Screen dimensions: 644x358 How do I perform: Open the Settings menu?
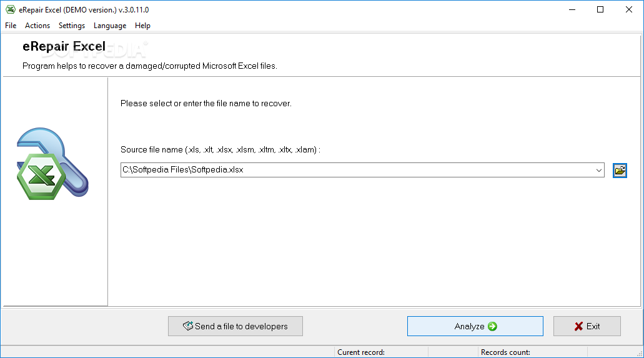(x=72, y=26)
